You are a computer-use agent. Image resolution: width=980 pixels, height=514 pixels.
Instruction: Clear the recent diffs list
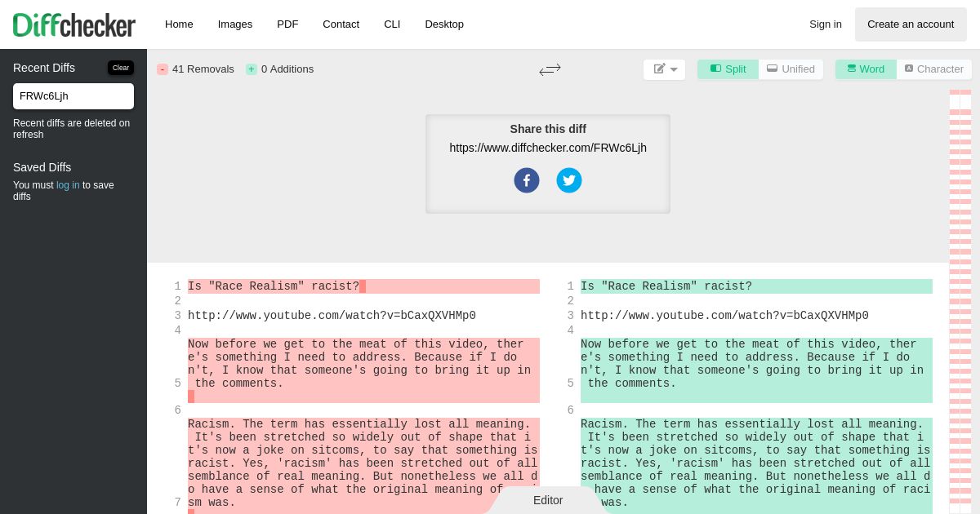[x=121, y=68]
